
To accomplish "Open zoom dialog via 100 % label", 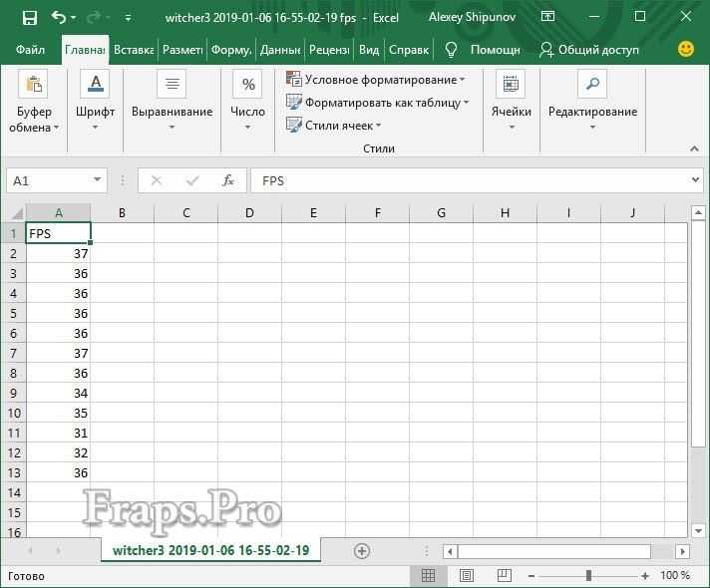I will (675, 575).
